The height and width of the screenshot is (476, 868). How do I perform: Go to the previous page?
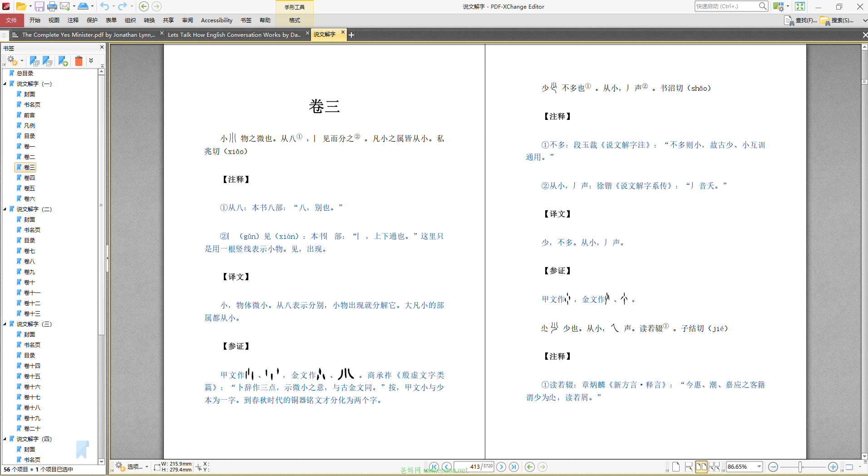[447, 467]
